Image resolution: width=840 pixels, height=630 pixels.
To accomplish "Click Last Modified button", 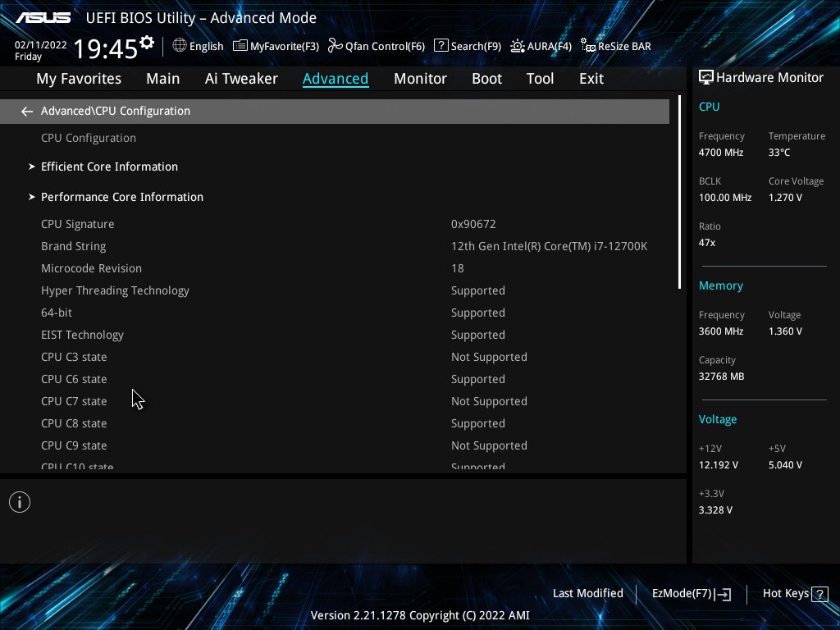I will coord(587,594).
